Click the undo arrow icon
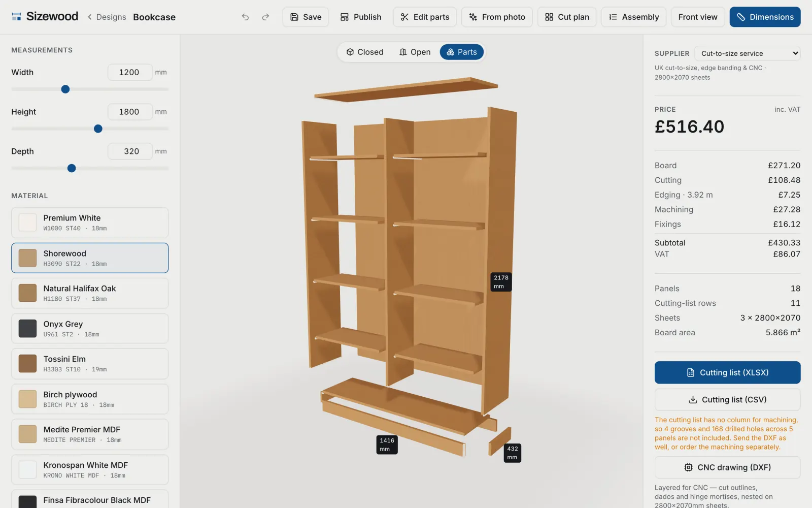The width and height of the screenshot is (812, 508). point(245,17)
